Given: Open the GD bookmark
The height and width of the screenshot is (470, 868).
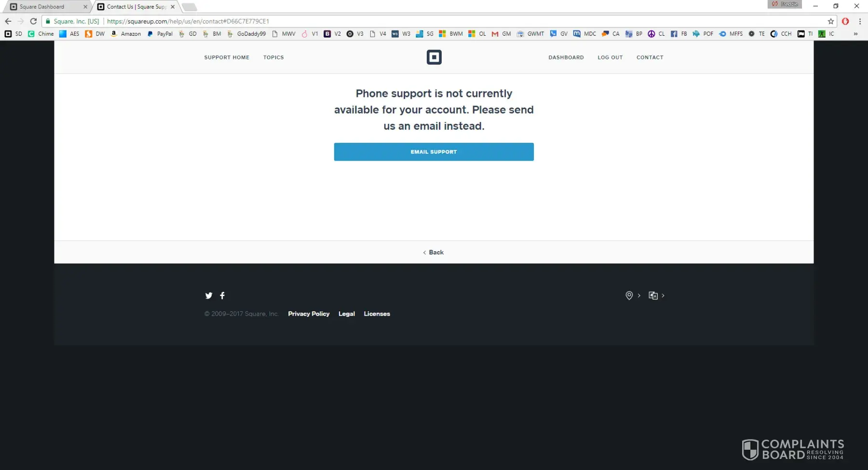Looking at the screenshot, I should pyautogui.click(x=188, y=34).
